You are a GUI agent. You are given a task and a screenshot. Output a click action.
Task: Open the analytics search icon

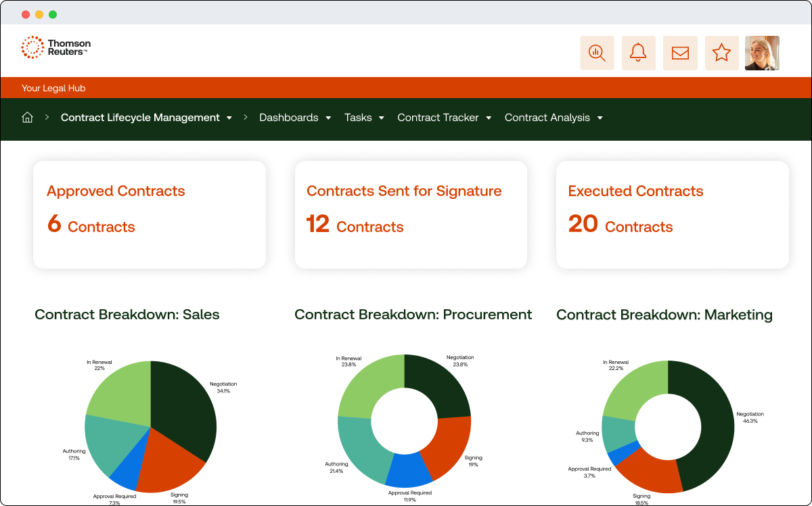pyautogui.click(x=597, y=53)
